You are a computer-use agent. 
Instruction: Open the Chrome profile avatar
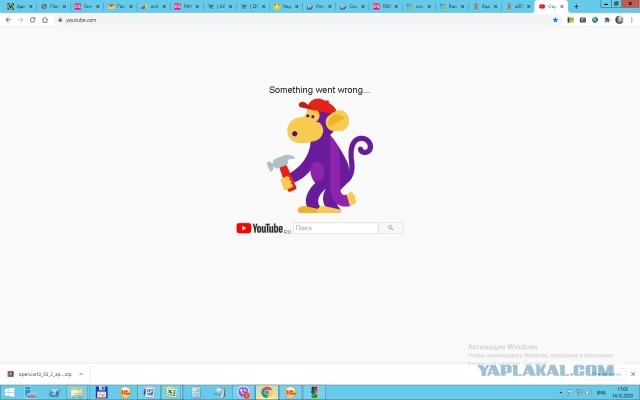pyautogui.click(x=619, y=20)
